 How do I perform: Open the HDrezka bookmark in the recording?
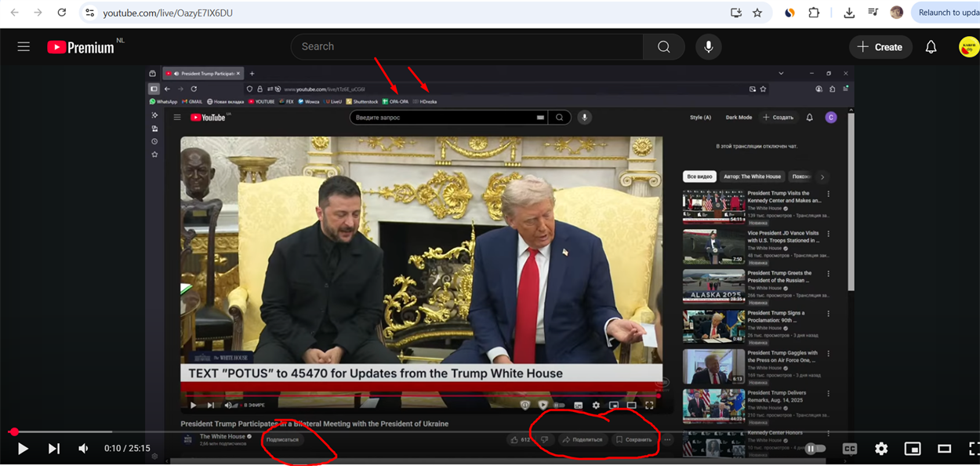click(425, 101)
